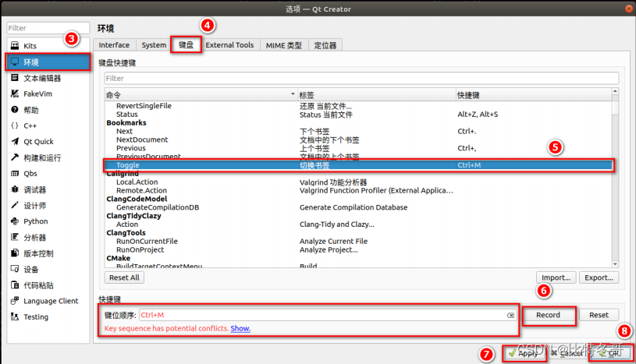Switch to the 键盘 tab
This screenshot has height=364, width=636.
(187, 44)
